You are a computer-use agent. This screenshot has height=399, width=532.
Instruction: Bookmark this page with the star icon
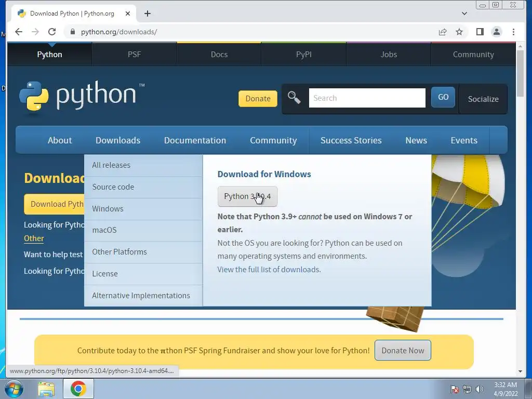pyautogui.click(x=459, y=32)
